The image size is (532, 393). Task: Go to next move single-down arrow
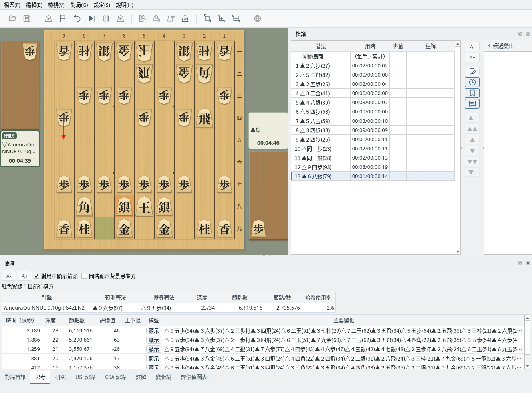click(x=472, y=151)
